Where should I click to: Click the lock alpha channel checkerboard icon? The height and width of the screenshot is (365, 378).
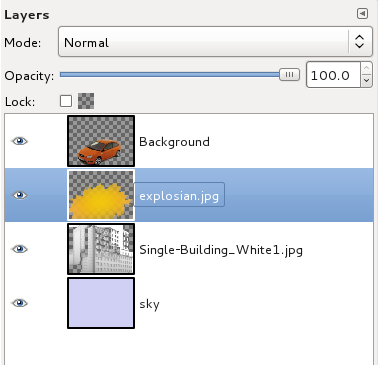(x=86, y=101)
